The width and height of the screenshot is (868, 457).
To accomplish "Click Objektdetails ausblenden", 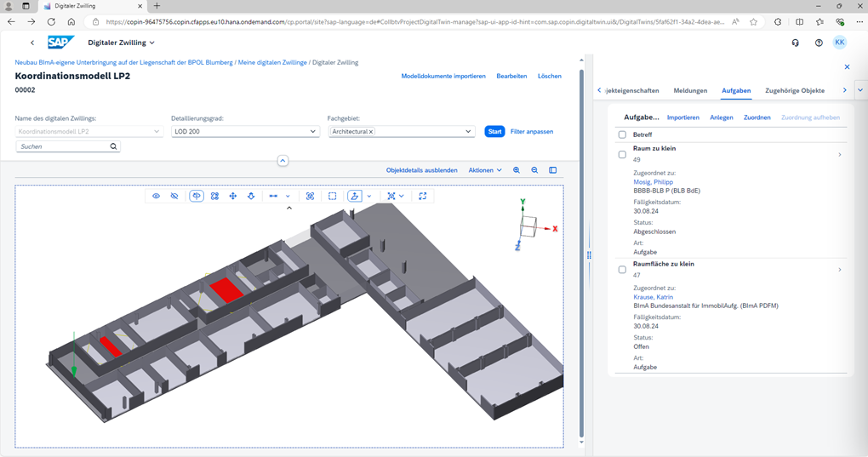I will [422, 170].
